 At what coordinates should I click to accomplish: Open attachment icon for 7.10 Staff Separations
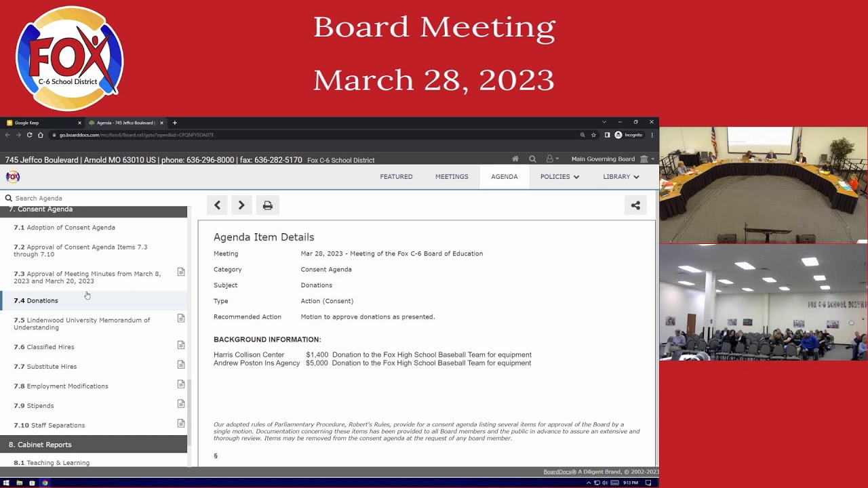pos(181,424)
